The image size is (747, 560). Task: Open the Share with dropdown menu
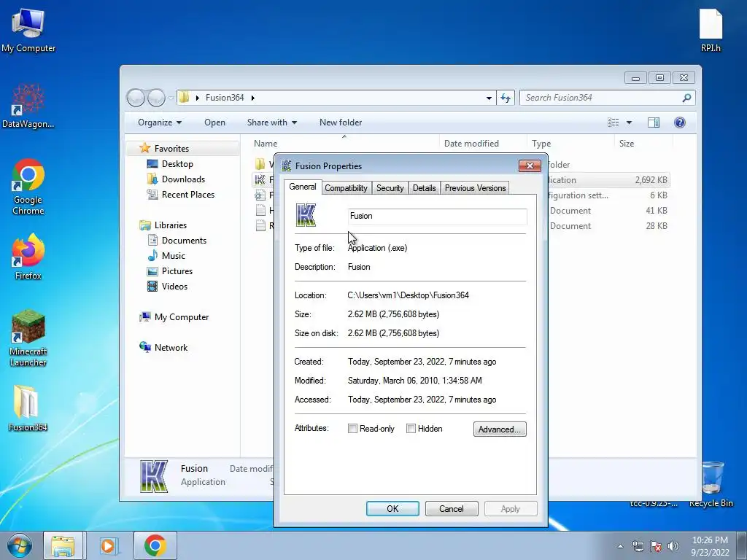point(272,122)
